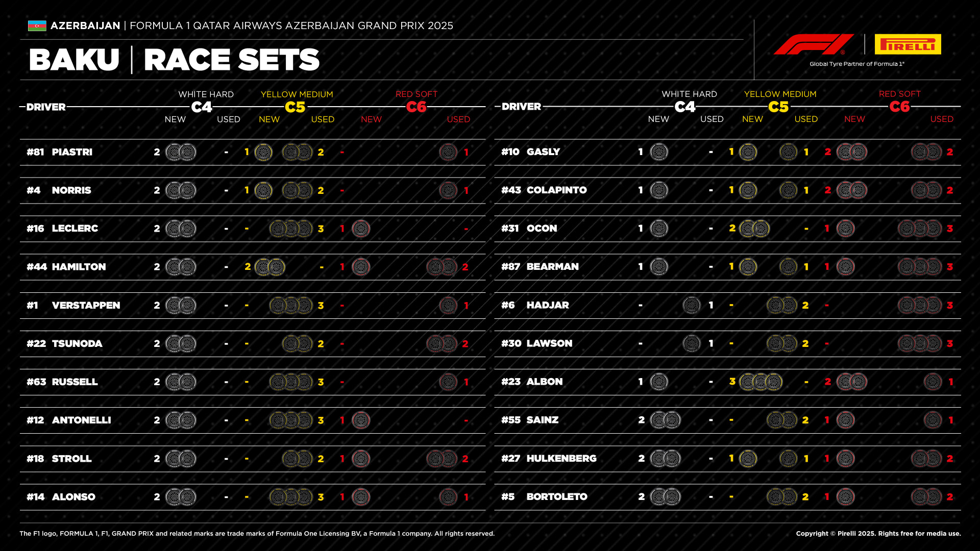This screenshot has height=551, width=980.
Task: Click the VERSTAPPEN driver name
Action: [x=86, y=305]
